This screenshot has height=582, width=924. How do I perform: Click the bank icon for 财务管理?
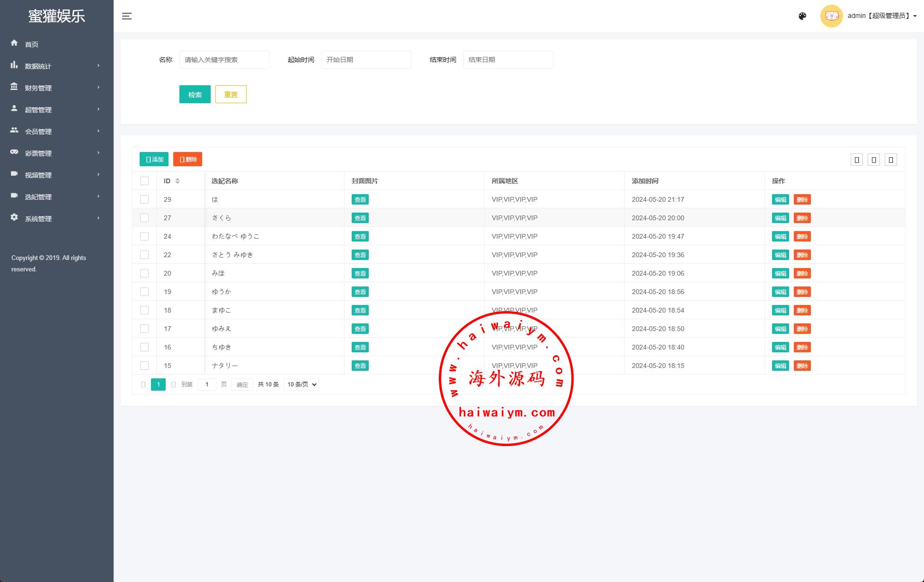coord(14,87)
